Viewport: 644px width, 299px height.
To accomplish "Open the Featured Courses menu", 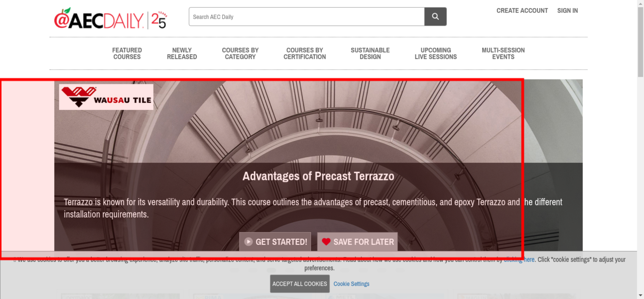I will pos(127,53).
